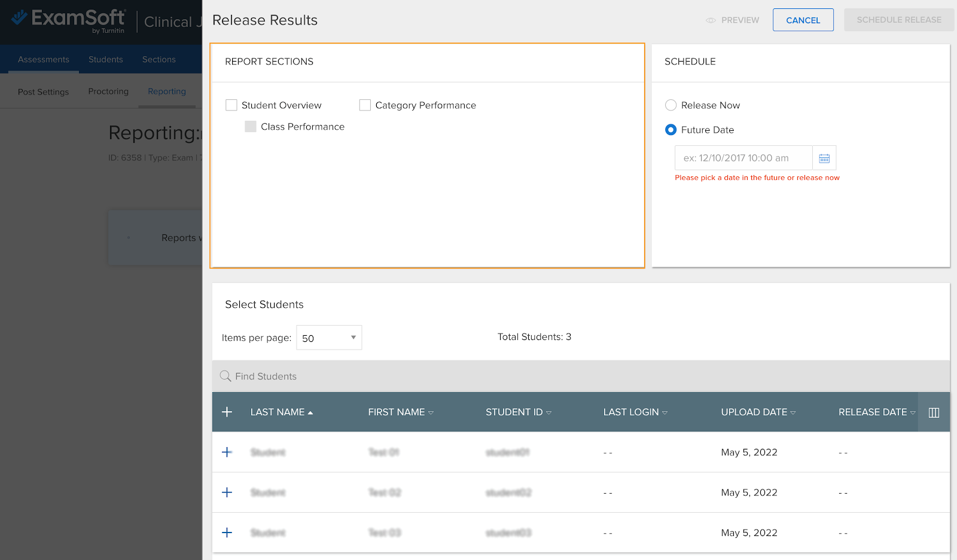Click the Cancel button
Screen dimensions: 957x560
pos(803,20)
